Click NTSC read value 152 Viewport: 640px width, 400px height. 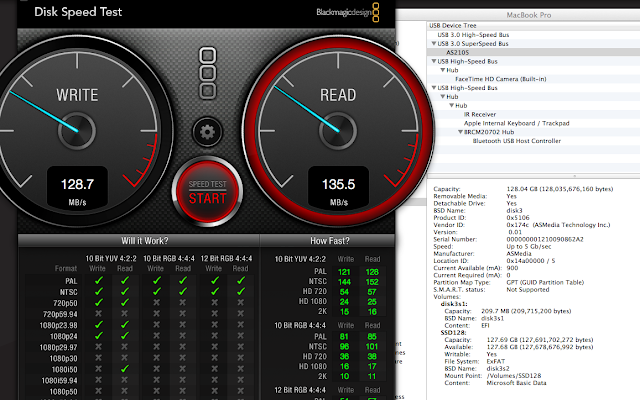pos(372,282)
